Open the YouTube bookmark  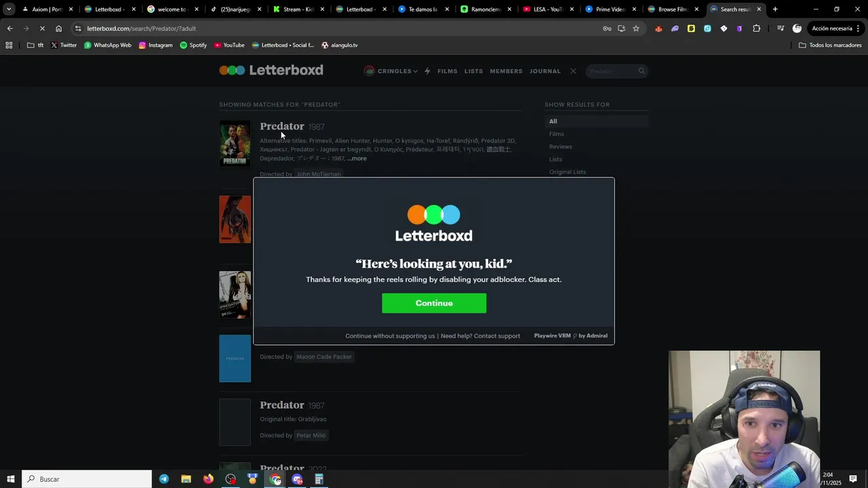tap(229, 45)
